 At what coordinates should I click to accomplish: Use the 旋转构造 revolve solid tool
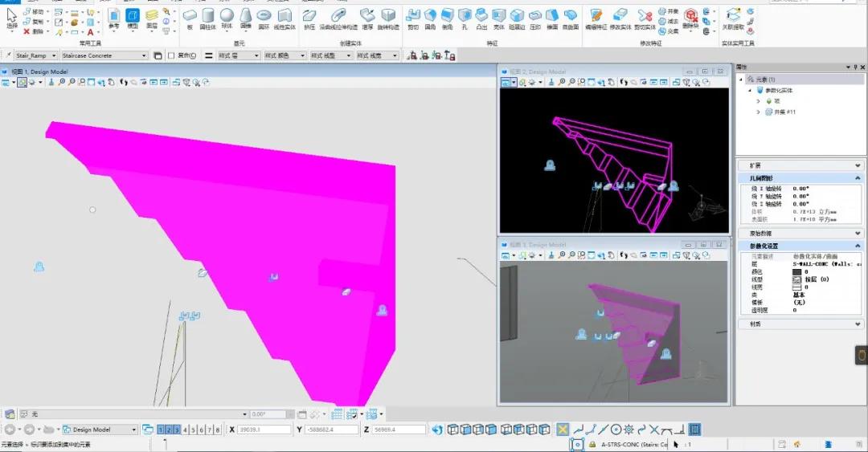click(x=388, y=18)
